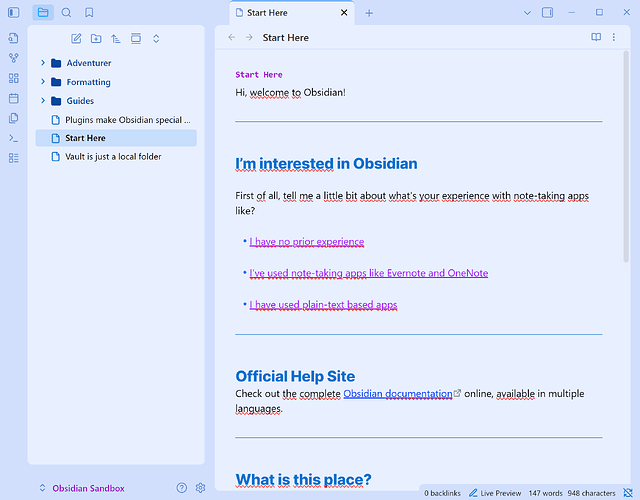This screenshot has height=500, width=640.
Task: Create a new folder in file explorer
Action: 96,38
